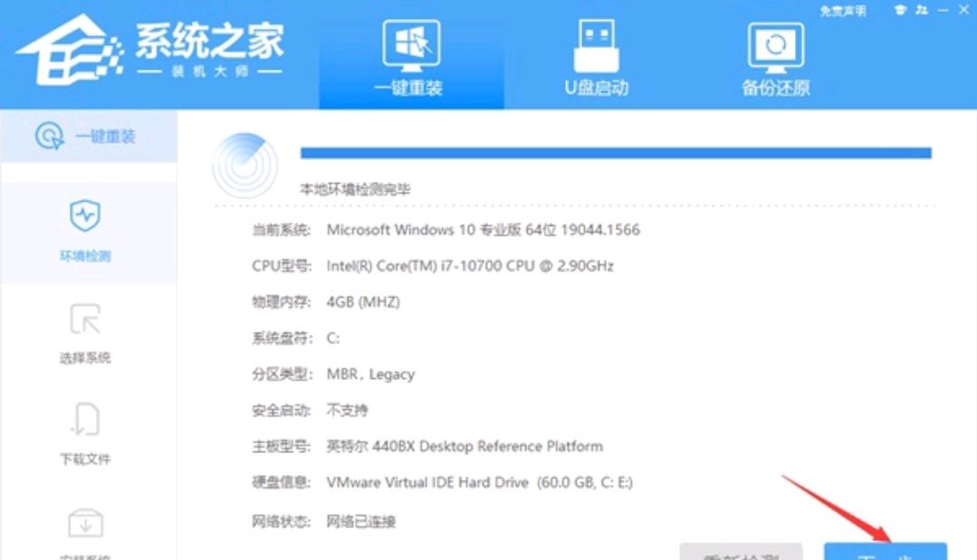Click the text 本地环境检测完毕
This screenshot has height=560, width=977.
click(x=355, y=189)
